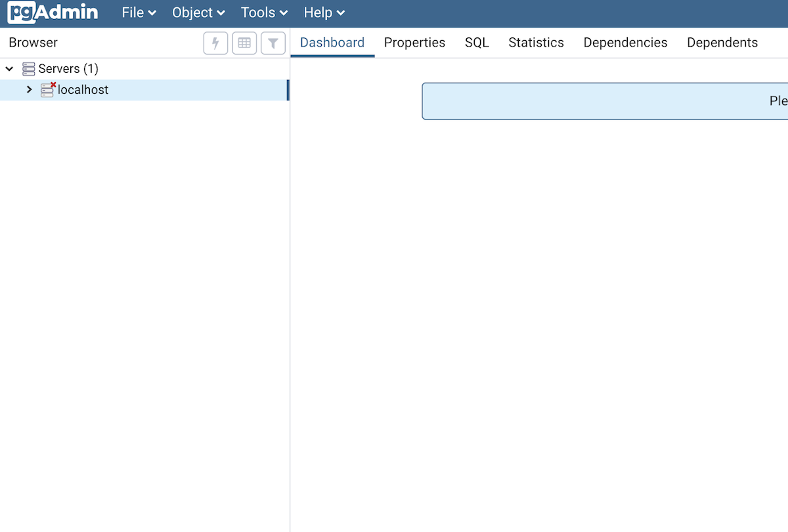Image resolution: width=788 pixels, height=532 pixels.
Task: Click the pgAdmin logo
Action: (53, 12)
